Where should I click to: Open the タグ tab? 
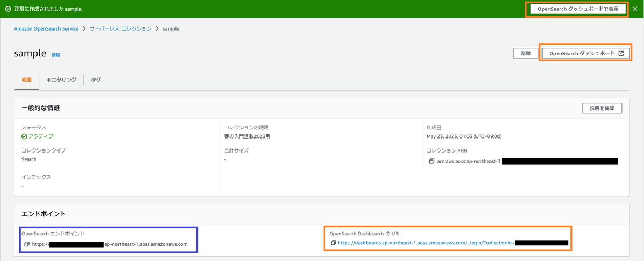(x=96, y=79)
